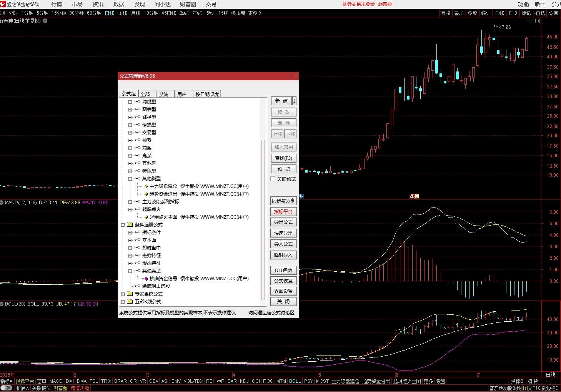The image size is (561, 392).
Task: Expand the 神系 tree node
Action: click(x=130, y=140)
